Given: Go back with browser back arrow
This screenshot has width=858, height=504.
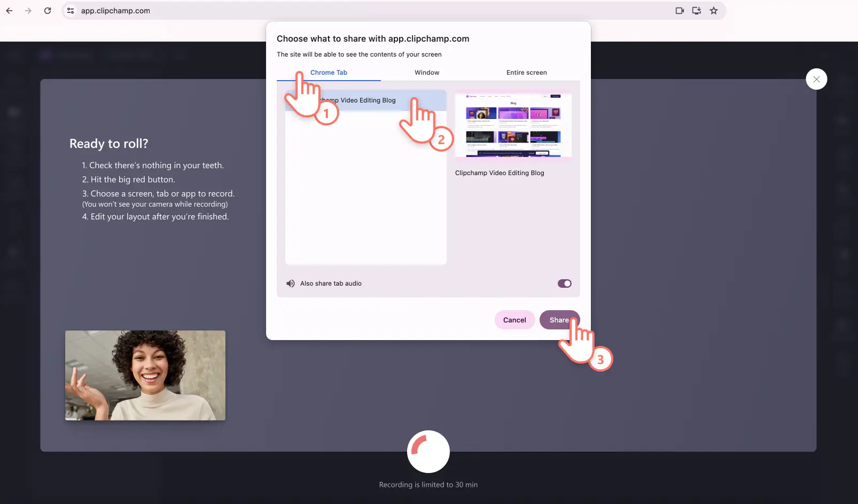Looking at the screenshot, I should [x=9, y=11].
